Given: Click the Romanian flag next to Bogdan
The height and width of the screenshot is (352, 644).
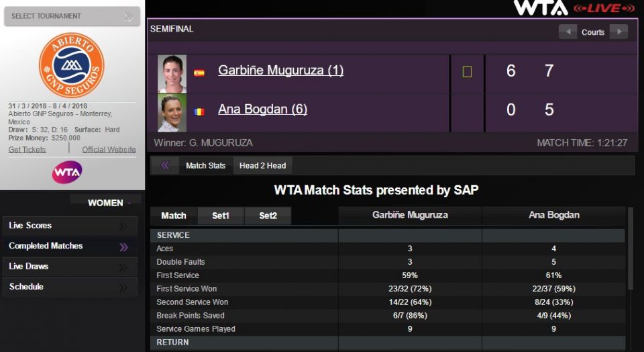Looking at the screenshot, I should 199,112.
